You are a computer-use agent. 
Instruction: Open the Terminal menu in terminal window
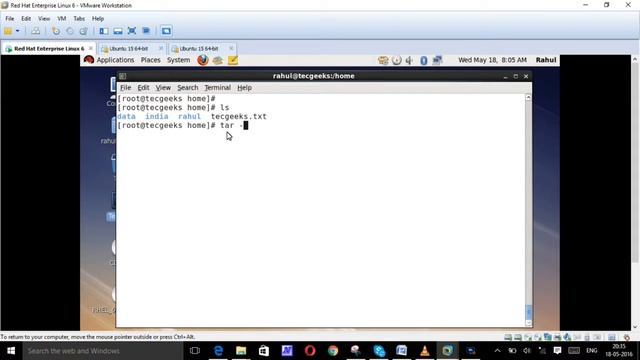pos(218,88)
